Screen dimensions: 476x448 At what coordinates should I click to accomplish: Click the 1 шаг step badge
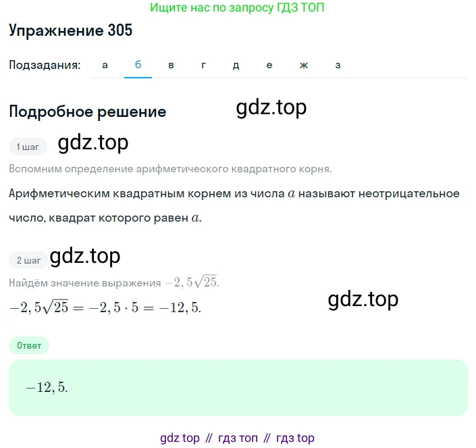[28, 147]
